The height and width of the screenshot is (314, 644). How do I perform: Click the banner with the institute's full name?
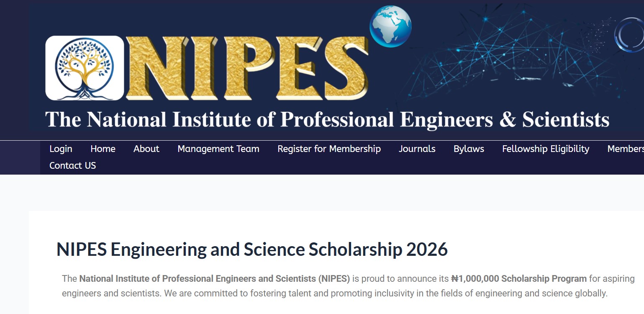coord(326,120)
